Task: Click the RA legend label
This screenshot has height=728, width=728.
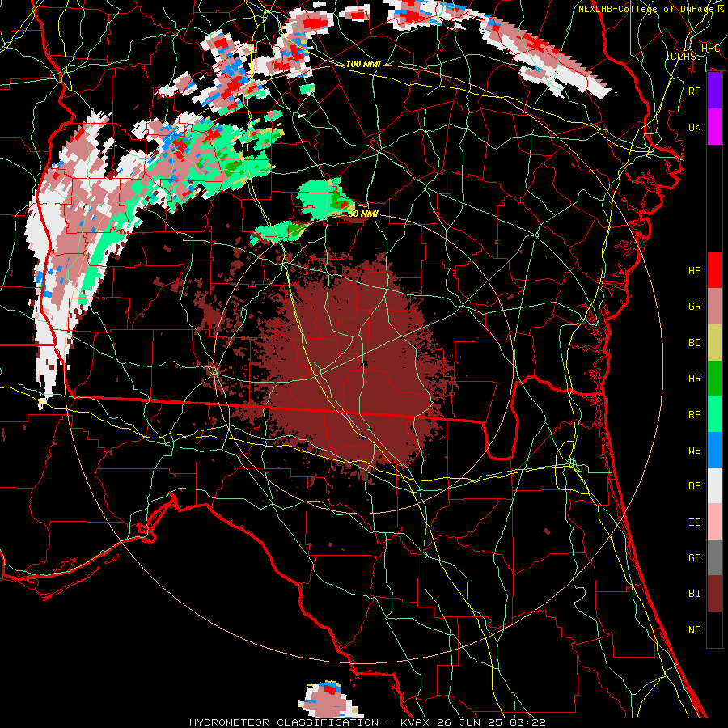Action: tap(695, 414)
